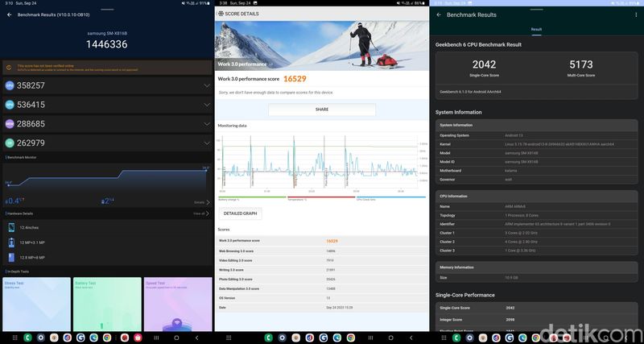Open Phone app in AnTuTu panel taskbar
644x344 pixels.
[27, 338]
